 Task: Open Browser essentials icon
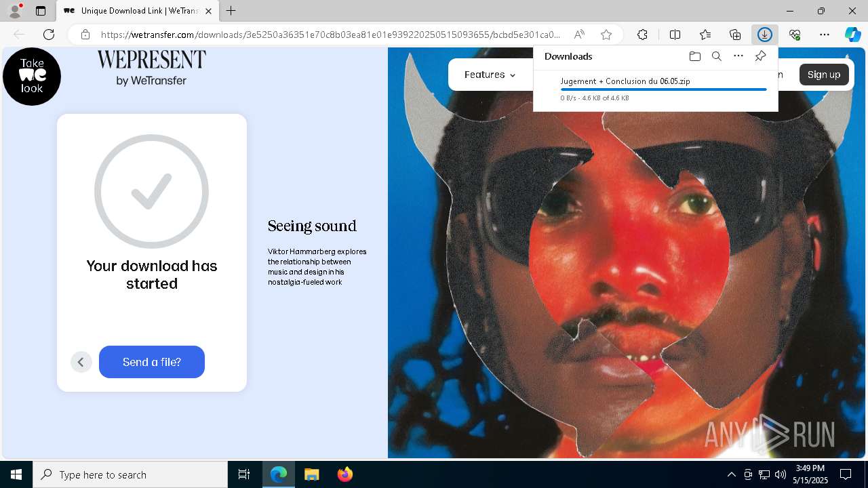pos(795,35)
